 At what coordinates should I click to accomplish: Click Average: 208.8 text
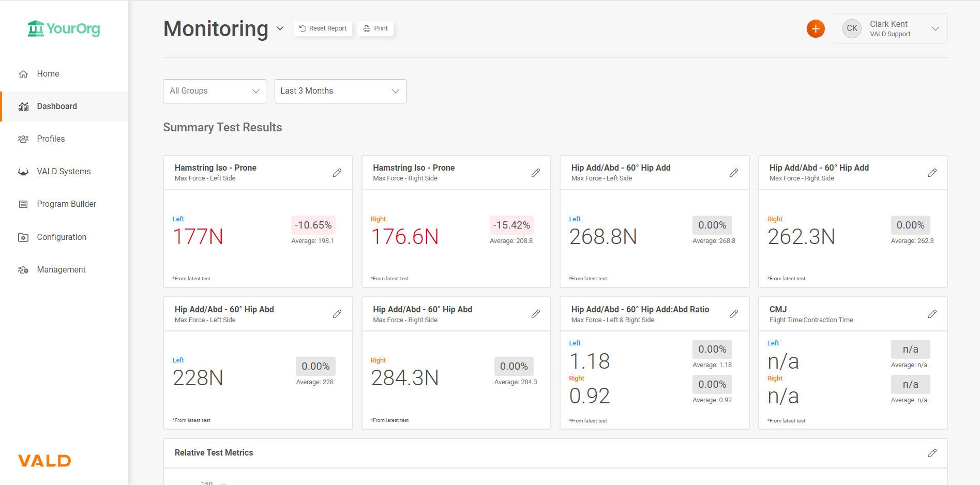click(511, 241)
